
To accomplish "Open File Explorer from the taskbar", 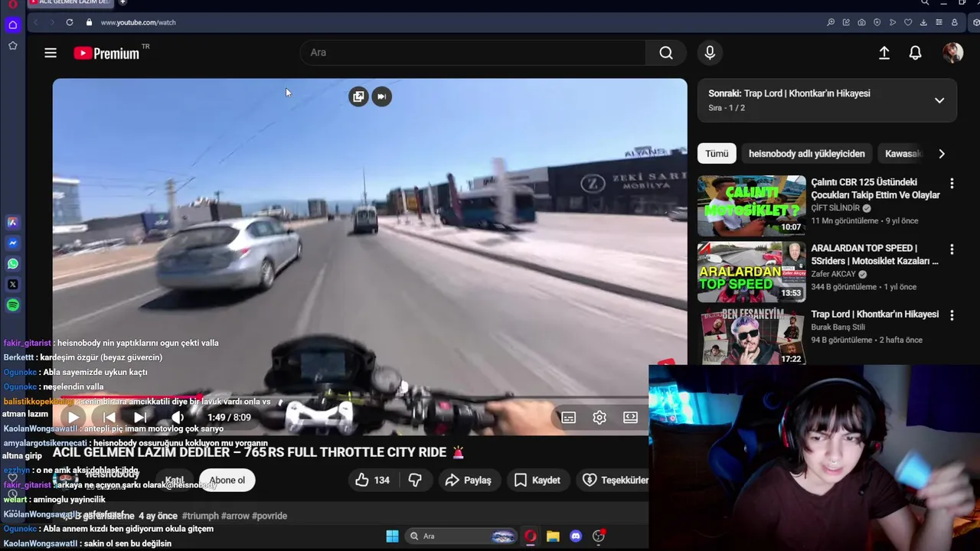I will point(553,536).
